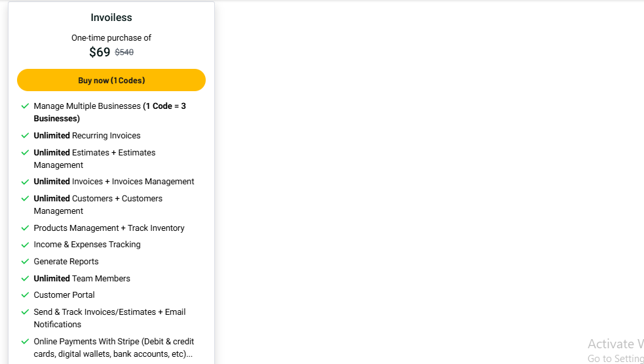Click the checkmark beside Unlimited Estimates
644x364 pixels.
coord(25,153)
